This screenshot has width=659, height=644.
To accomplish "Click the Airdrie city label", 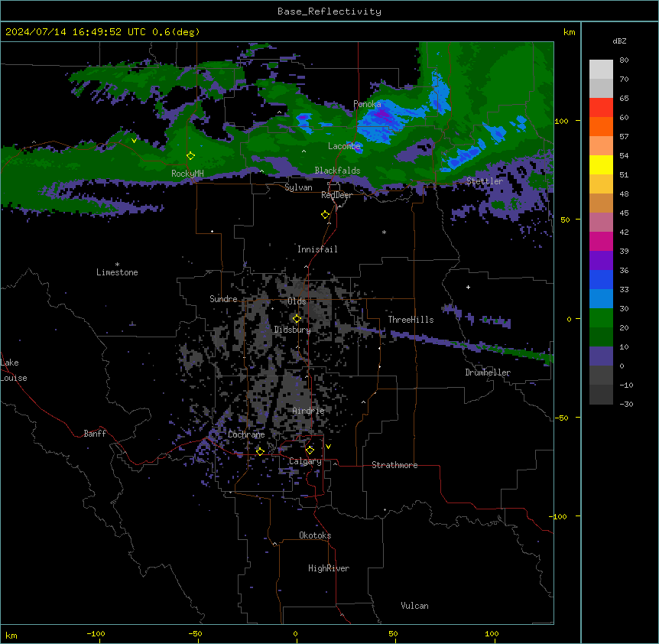I will tap(308, 411).
